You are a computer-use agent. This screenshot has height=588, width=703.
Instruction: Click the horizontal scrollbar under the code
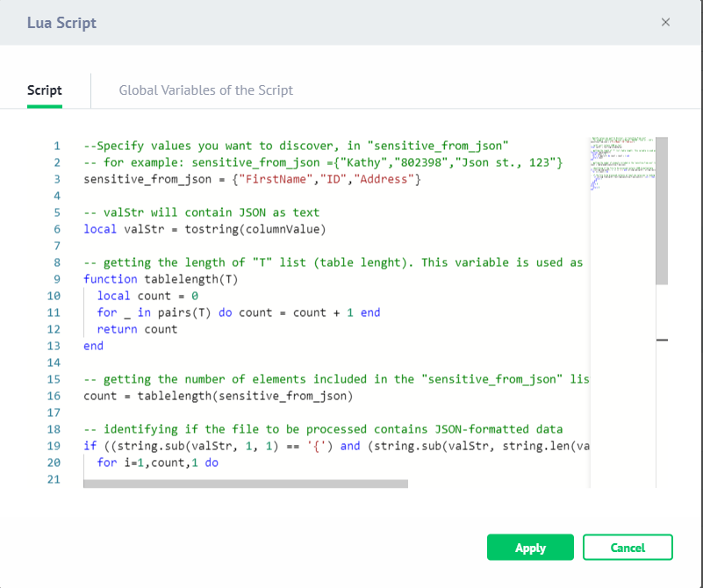coord(246,484)
